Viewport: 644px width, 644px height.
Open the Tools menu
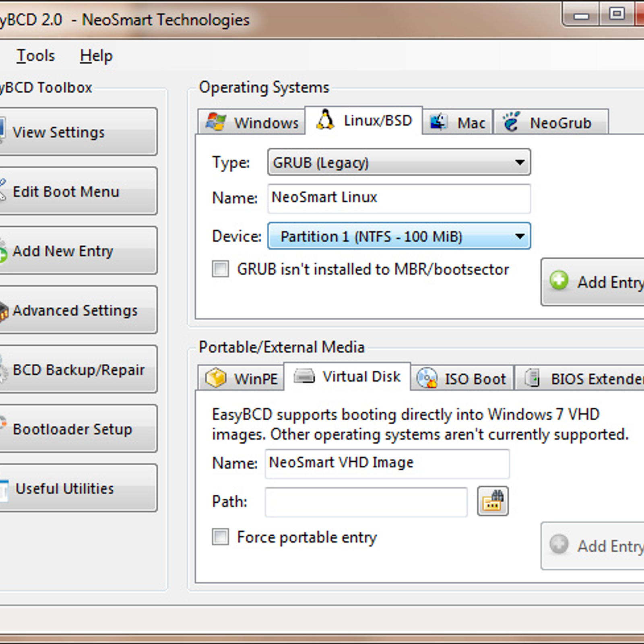(35, 56)
